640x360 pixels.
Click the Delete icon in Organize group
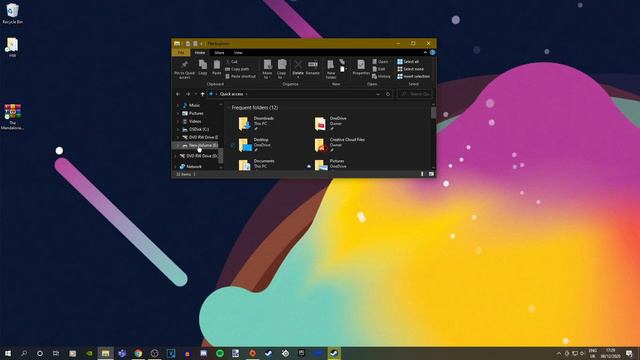coord(298,68)
